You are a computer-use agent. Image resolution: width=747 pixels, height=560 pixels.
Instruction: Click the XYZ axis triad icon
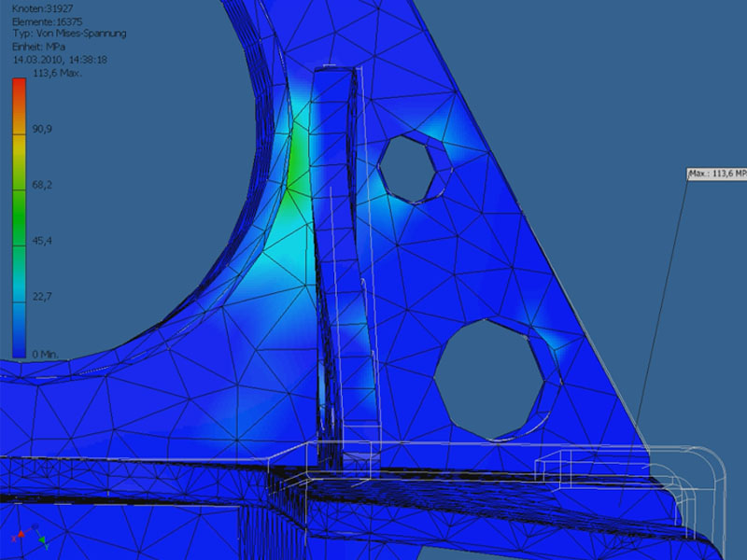click(x=28, y=538)
